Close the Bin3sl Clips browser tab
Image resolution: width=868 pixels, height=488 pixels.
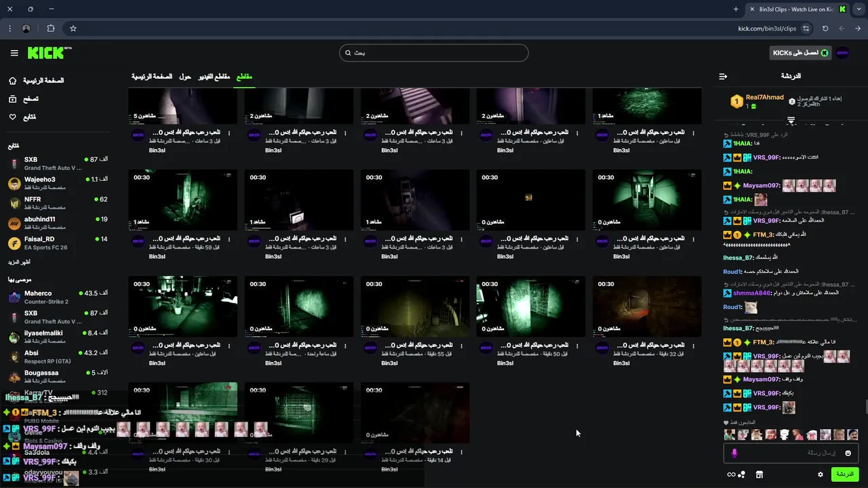click(x=751, y=9)
